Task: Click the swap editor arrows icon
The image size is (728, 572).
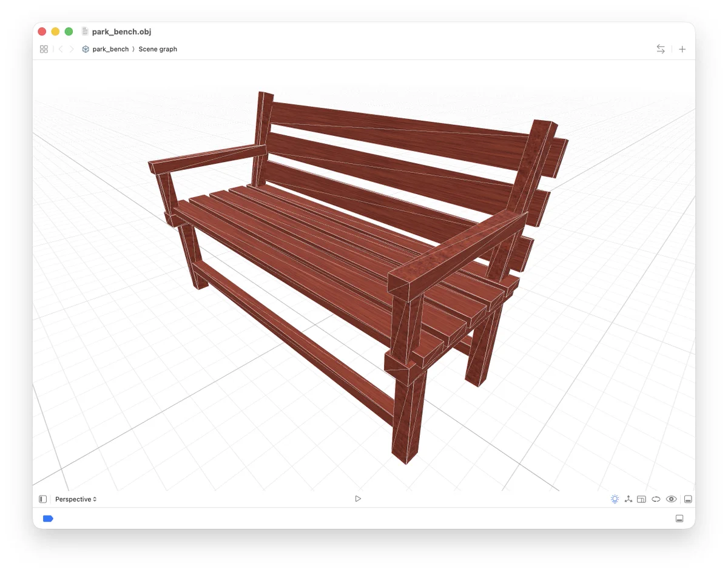Action: click(661, 49)
